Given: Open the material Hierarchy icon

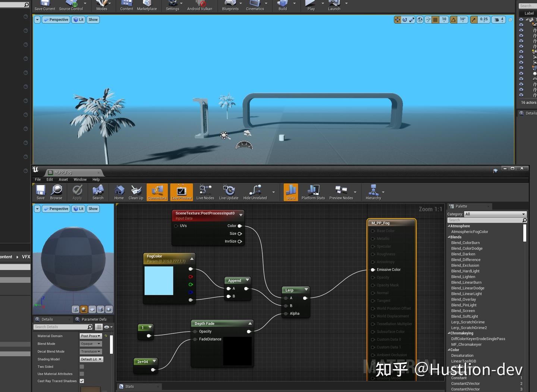Looking at the screenshot, I should 373,192.
